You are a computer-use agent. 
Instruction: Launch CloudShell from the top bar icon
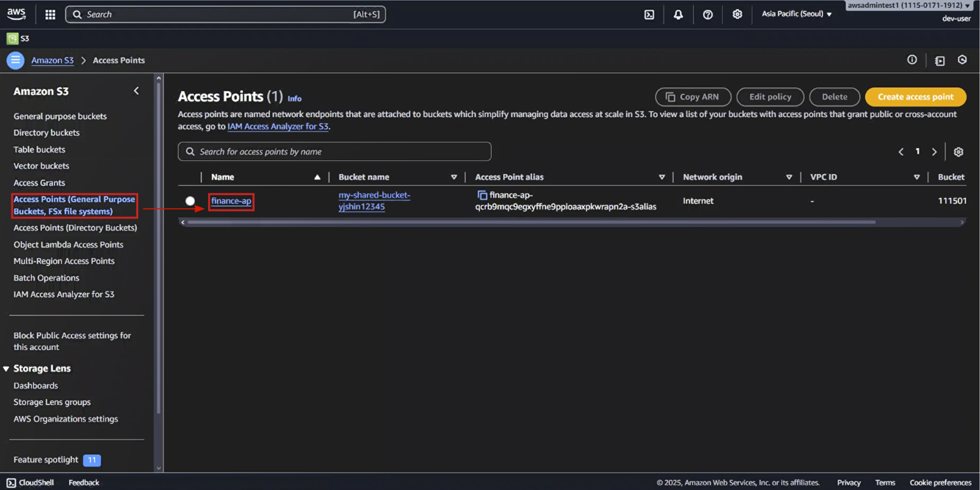(x=649, y=14)
